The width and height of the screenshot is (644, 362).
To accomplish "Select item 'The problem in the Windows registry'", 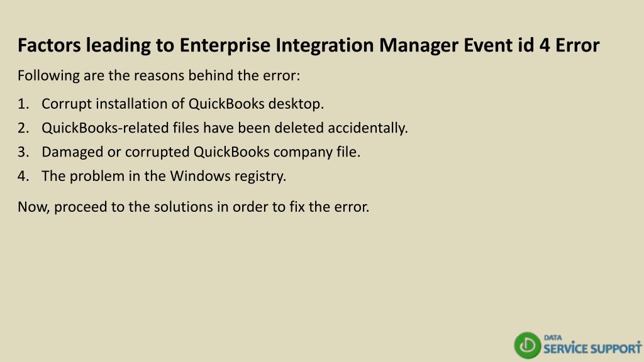I will (x=164, y=176).
